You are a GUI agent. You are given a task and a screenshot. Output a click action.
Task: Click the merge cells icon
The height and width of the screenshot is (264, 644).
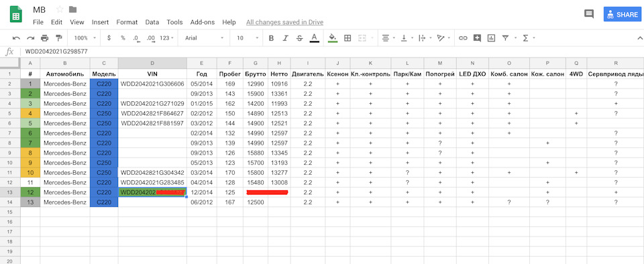point(362,38)
